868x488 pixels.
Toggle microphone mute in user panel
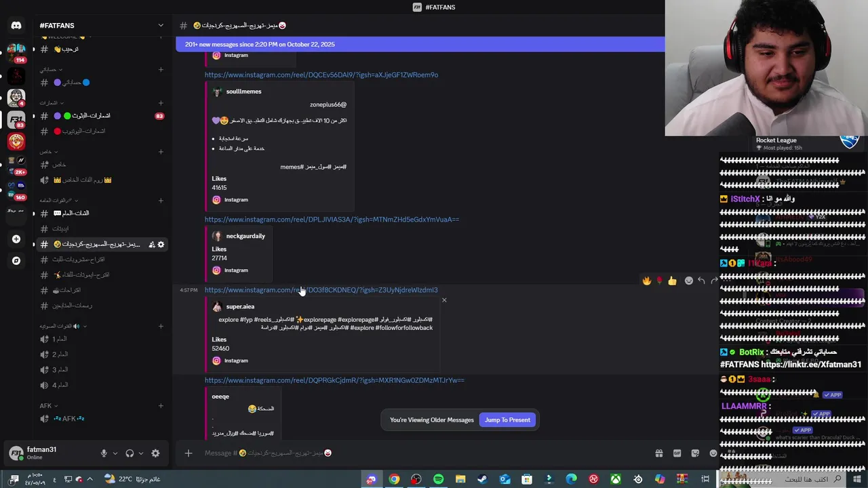pos(104,453)
